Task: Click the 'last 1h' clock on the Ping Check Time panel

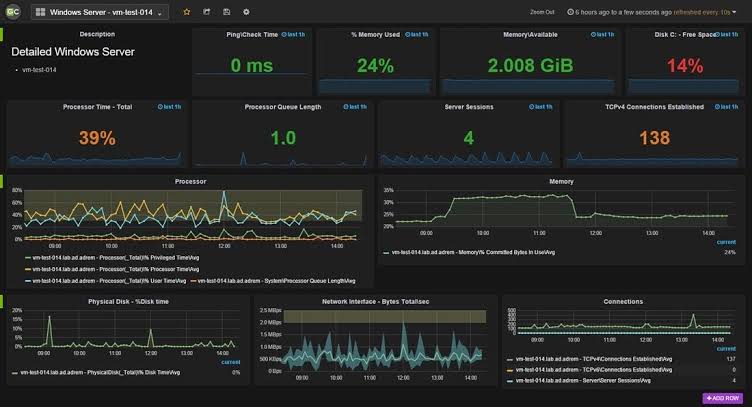Action: (x=293, y=35)
